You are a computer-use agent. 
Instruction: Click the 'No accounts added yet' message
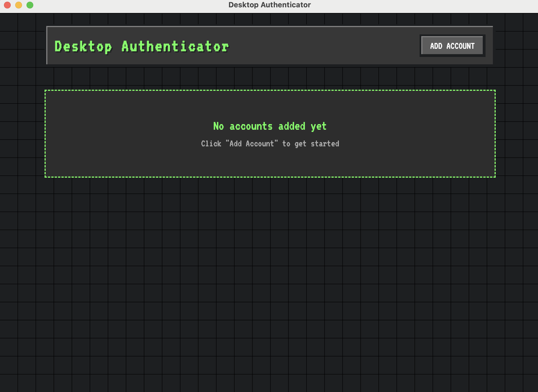pyautogui.click(x=269, y=126)
